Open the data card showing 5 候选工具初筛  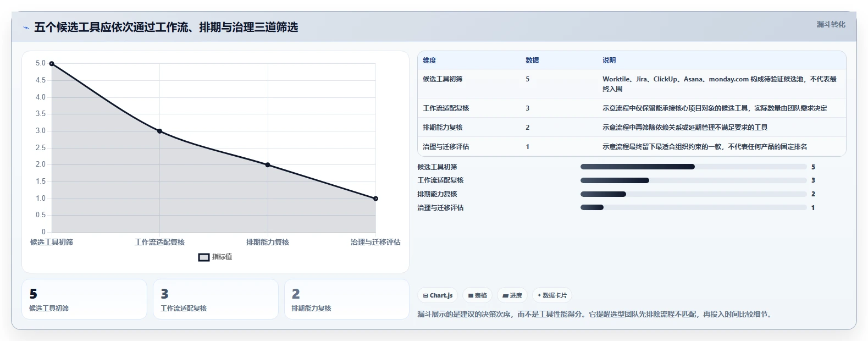point(84,299)
